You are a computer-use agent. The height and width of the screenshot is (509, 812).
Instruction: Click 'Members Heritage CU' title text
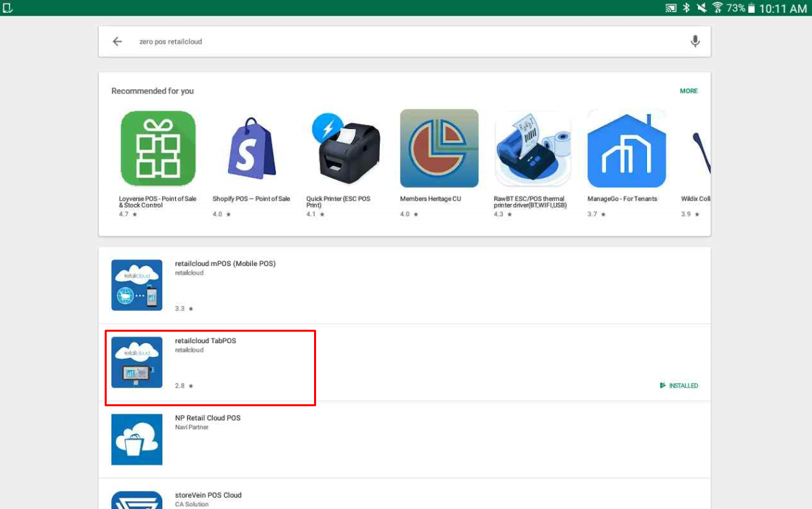[430, 199]
